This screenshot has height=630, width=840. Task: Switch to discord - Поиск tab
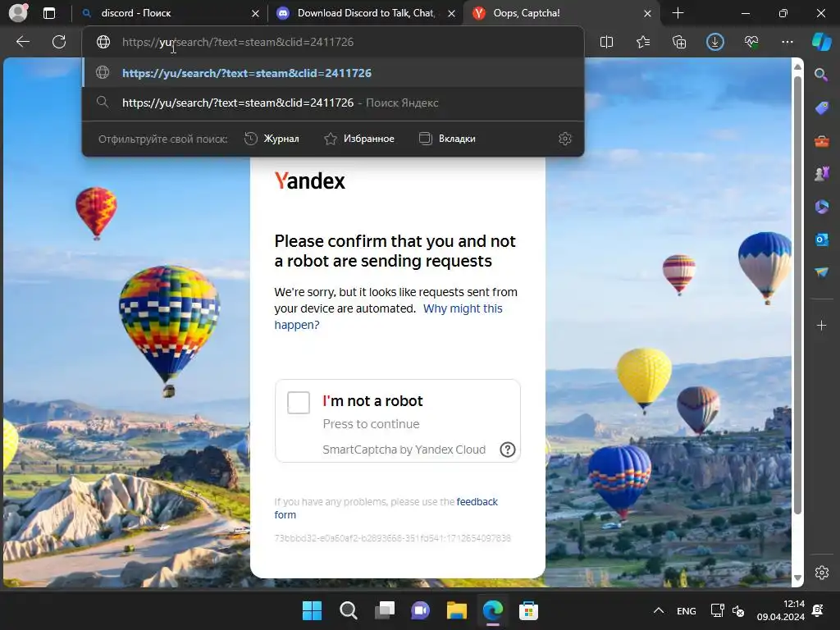pos(171,13)
